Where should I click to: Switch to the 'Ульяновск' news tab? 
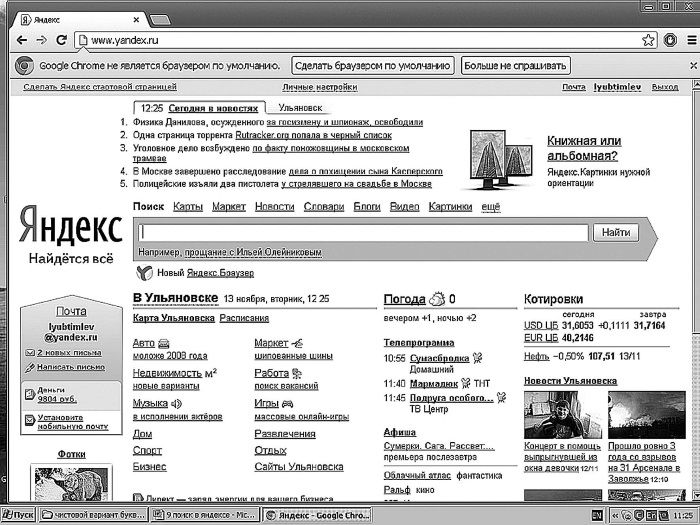tap(299, 107)
